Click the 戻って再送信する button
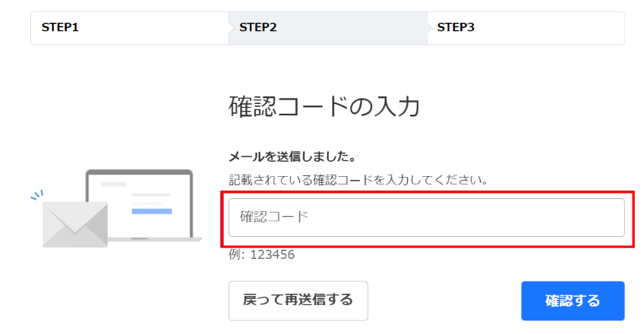Viewport: 644px width, 334px height. coord(298,301)
